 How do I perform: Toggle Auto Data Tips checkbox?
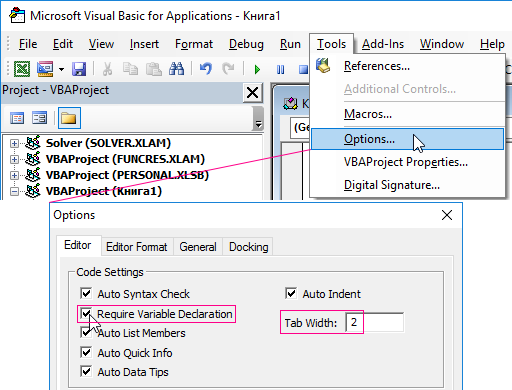coord(86,371)
